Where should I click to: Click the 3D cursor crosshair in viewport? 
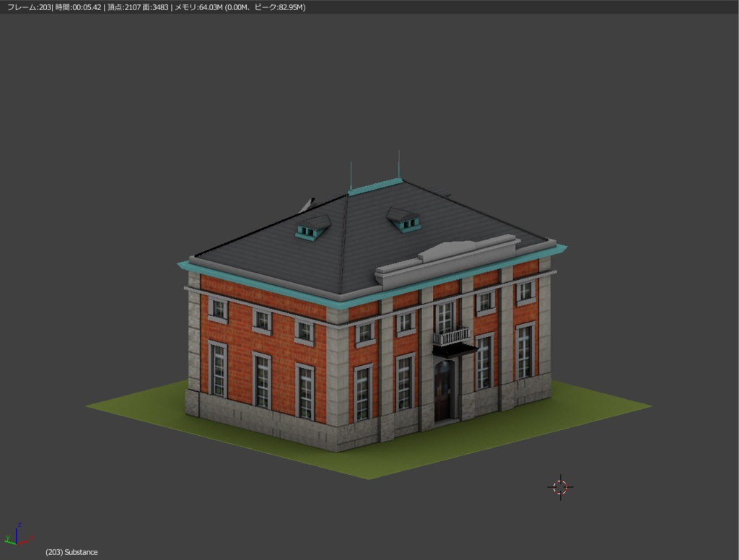click(x=560, y=487)
